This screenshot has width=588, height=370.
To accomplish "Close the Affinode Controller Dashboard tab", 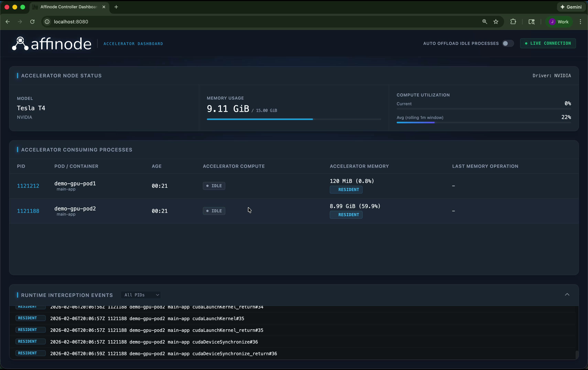I will [104, 7].
